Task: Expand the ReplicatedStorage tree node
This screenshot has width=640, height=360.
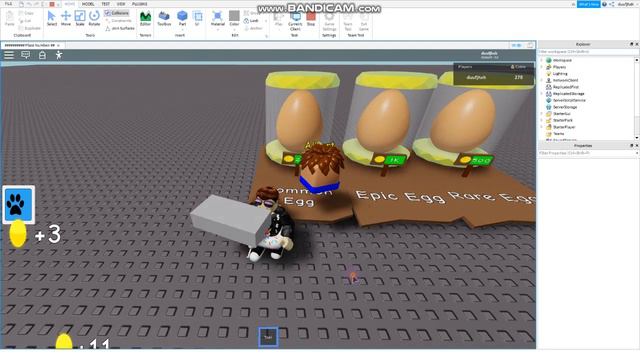Action: 542,93
